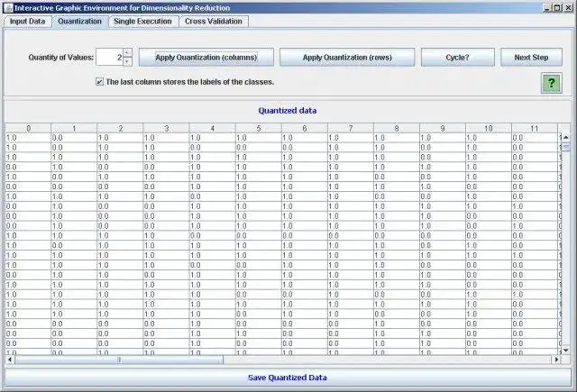Open the green question mark help icon
The height and width of the screenshot is (392, 577).
point(551,83)
